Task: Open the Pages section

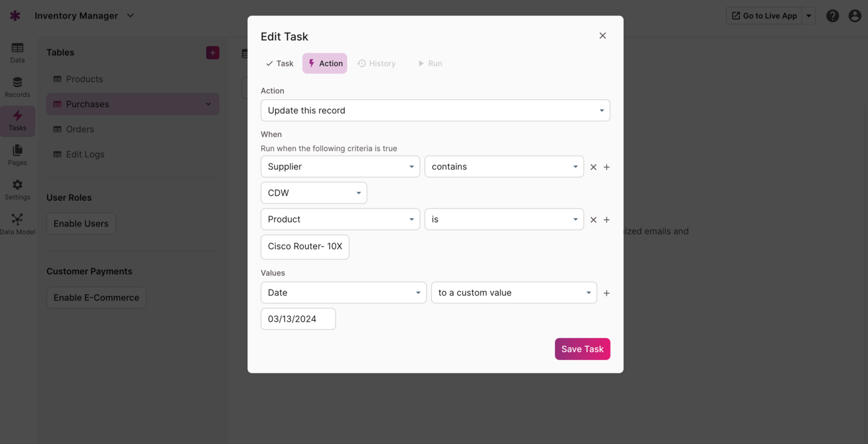Action: point(17,155)
